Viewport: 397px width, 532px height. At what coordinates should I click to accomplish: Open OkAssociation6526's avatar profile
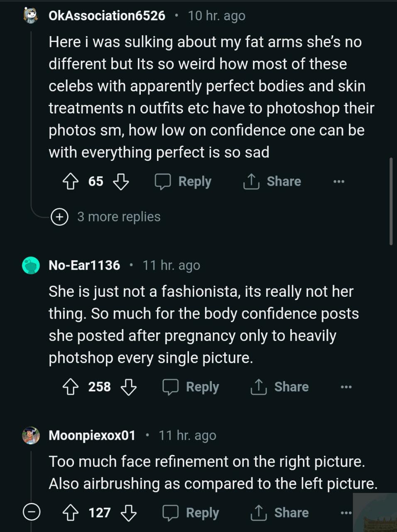click(31, 16)
